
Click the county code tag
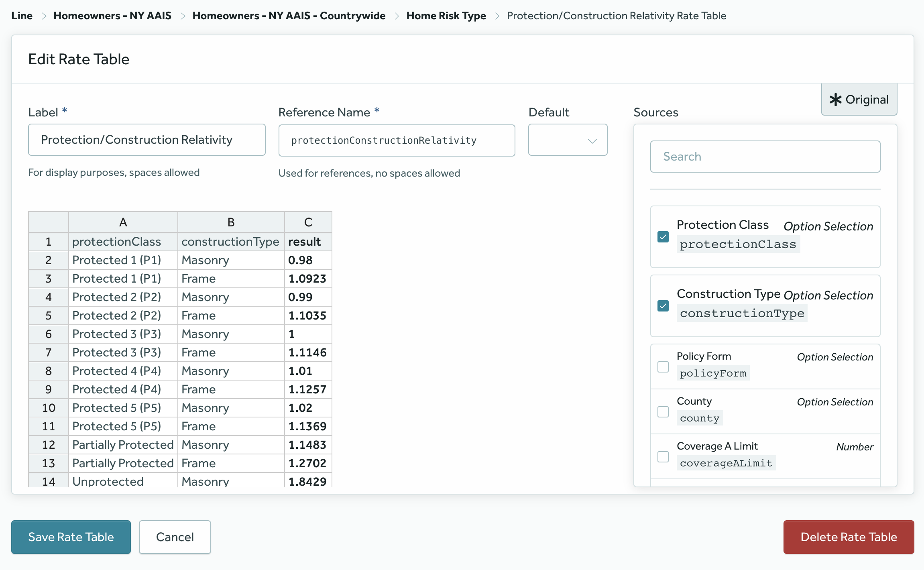(x=700, y=418)
